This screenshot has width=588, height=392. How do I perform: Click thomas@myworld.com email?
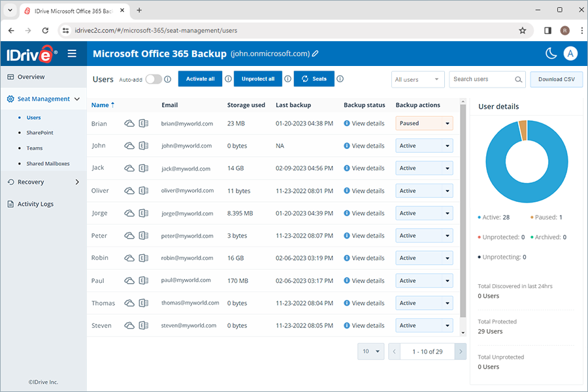(190, 302)
